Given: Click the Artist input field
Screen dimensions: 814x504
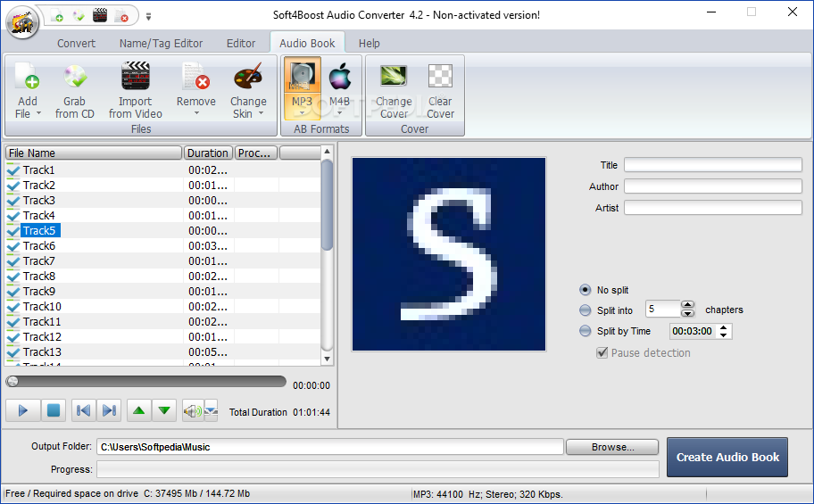Looking at the screenshot, I should (713, 208).
